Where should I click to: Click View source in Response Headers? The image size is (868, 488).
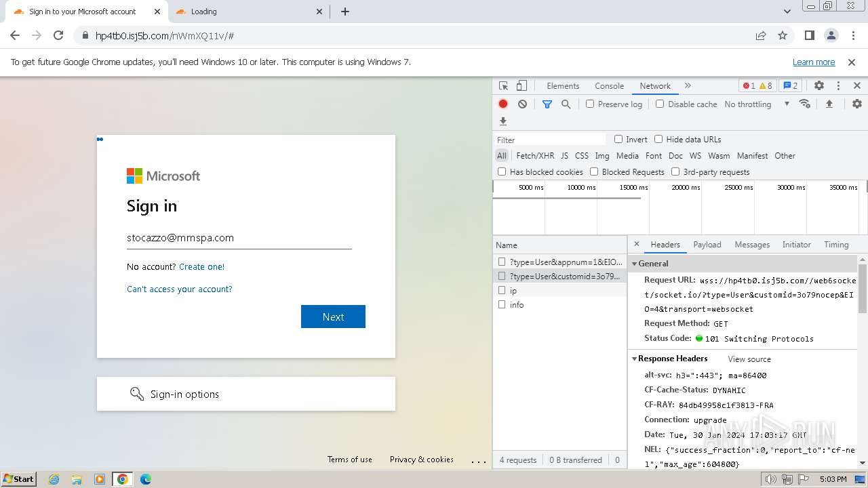pos(749,359)
